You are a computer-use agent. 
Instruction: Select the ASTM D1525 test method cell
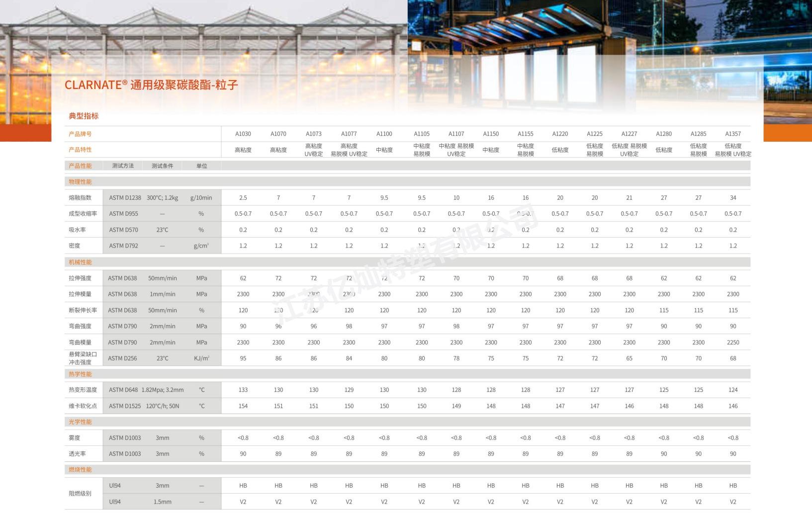click(125, 406)
